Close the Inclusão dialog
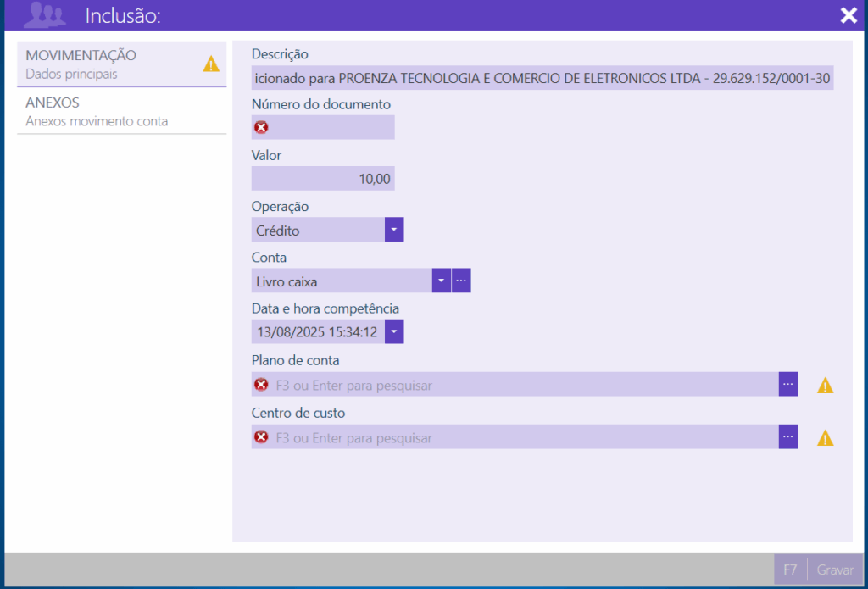The image size is (868, 589). click(x=849, y=15)
